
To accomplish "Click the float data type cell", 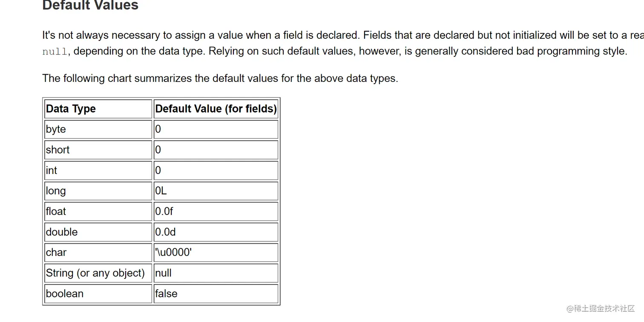I will click(98, 211).
